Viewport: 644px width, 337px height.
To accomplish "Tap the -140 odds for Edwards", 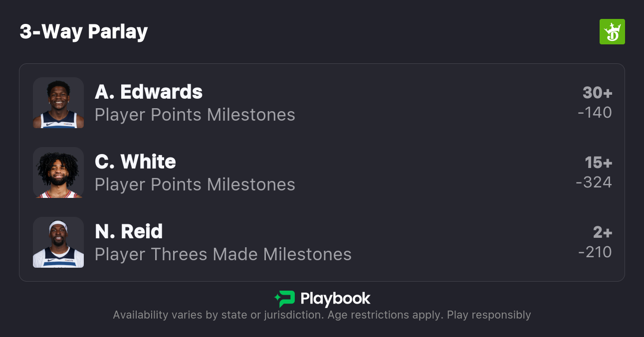I will tap(595, 113).
